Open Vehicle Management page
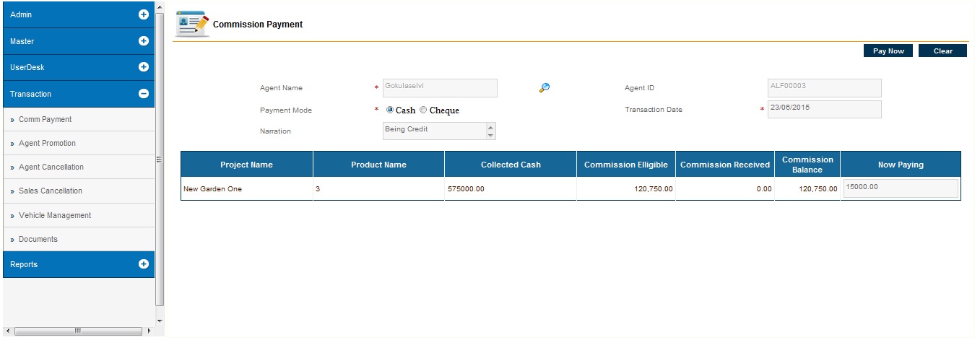The image size is (980, 353). click(54, 215)
